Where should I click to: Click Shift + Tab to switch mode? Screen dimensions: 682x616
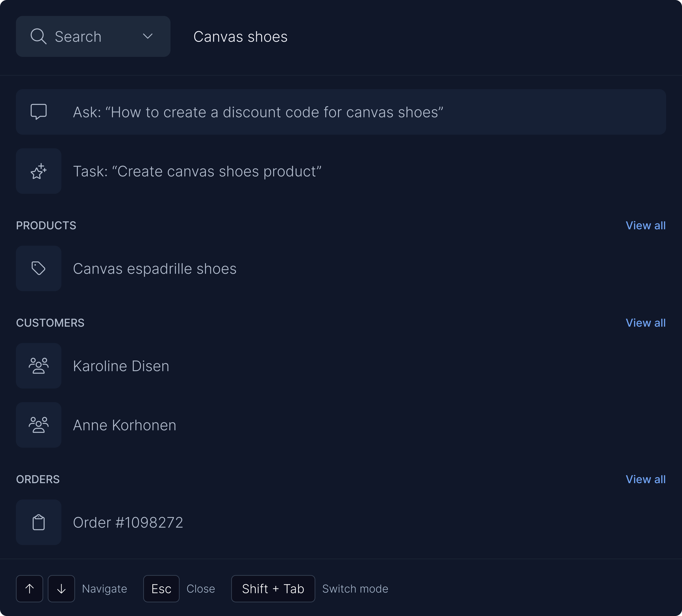pos(273,588)
